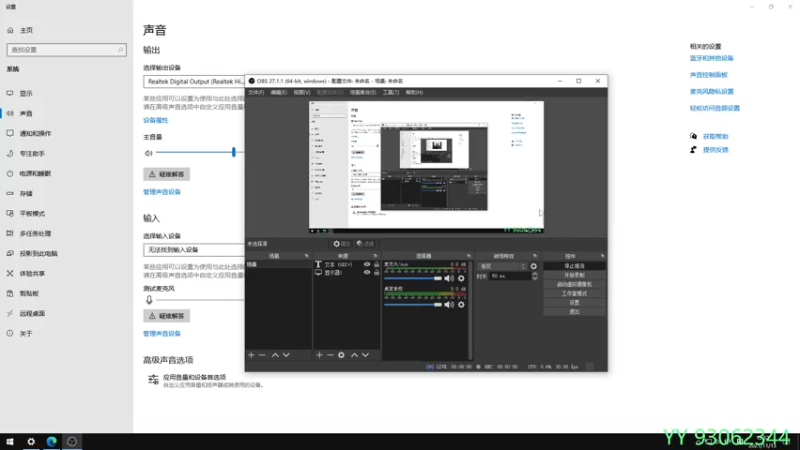Image resolution: width=800 pixels, height=450 pixels.
Task: Open Help menu in OBS
Action: pyautogui.click(x=414, y=92)
